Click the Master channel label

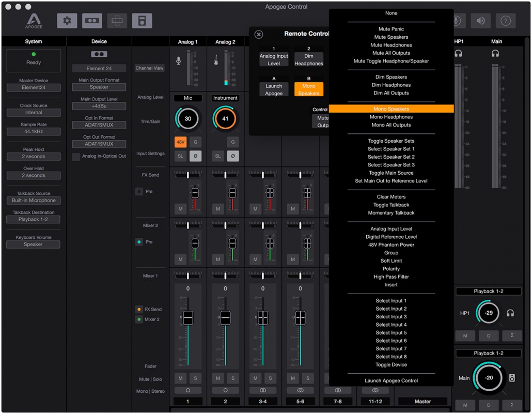pyautogui.click(x=423, y=402)
